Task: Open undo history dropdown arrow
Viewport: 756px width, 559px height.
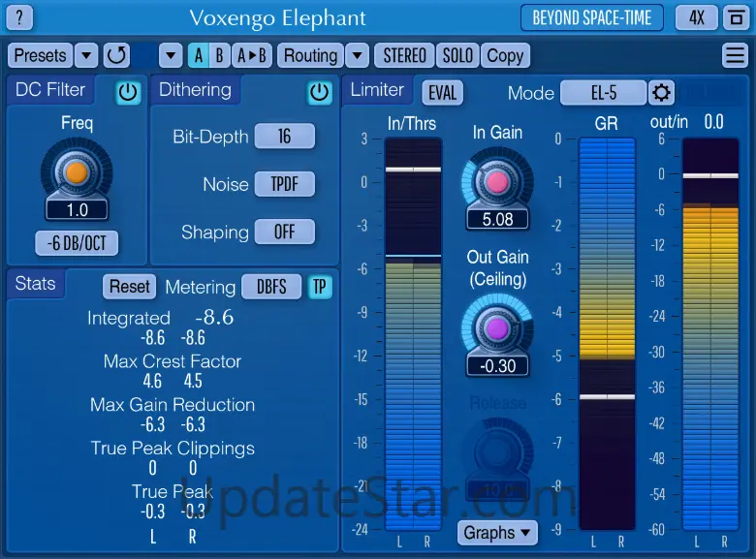Action: coord(171,55)
